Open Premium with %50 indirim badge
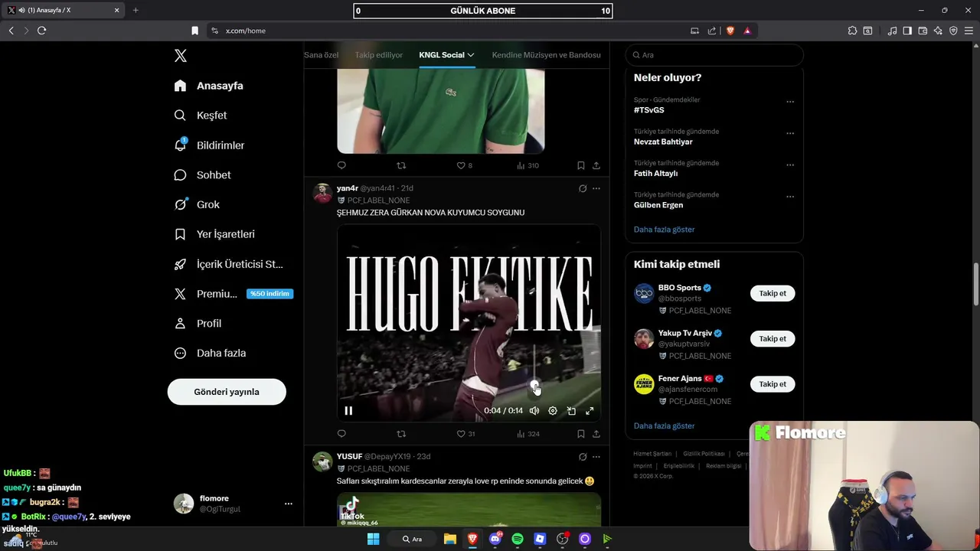The height and width of the screenshot is (551, 980). (x=234, y=294)
